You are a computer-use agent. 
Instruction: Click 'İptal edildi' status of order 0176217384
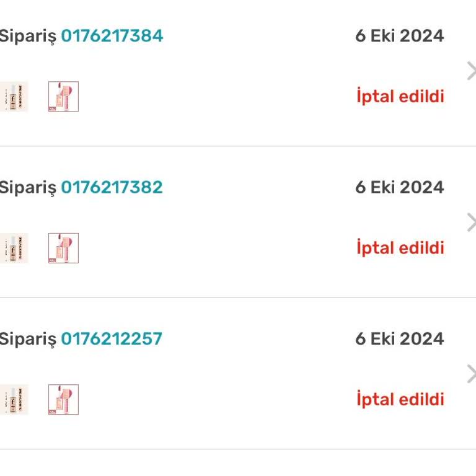[x=400, y=96]
